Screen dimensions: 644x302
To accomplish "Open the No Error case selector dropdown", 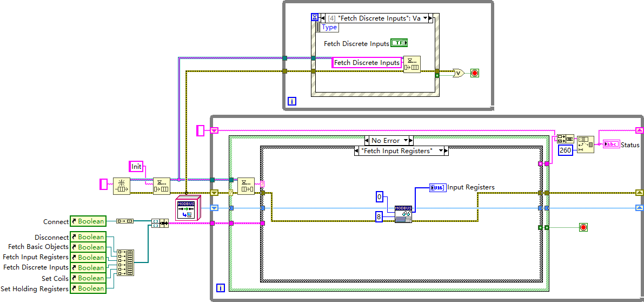I will [406, 141].
